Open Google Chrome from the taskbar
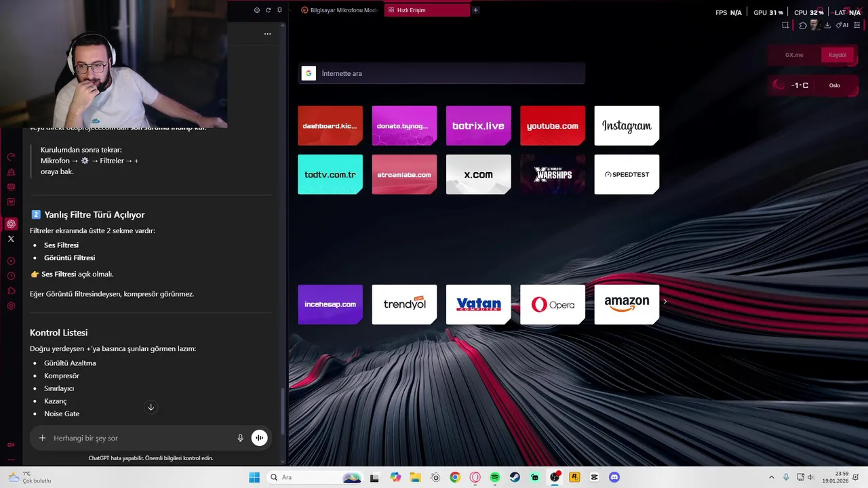Viewport: 868px width, 488px height. 455,477
